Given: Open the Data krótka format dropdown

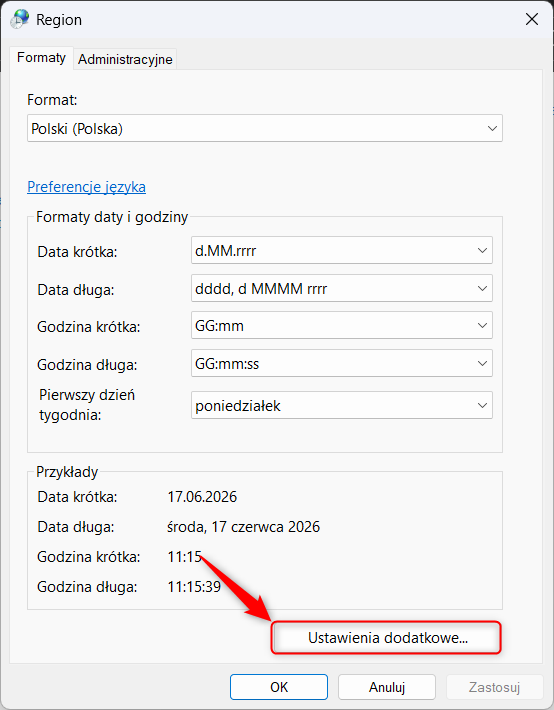Looking at the screenshot, I should point(342,250).
